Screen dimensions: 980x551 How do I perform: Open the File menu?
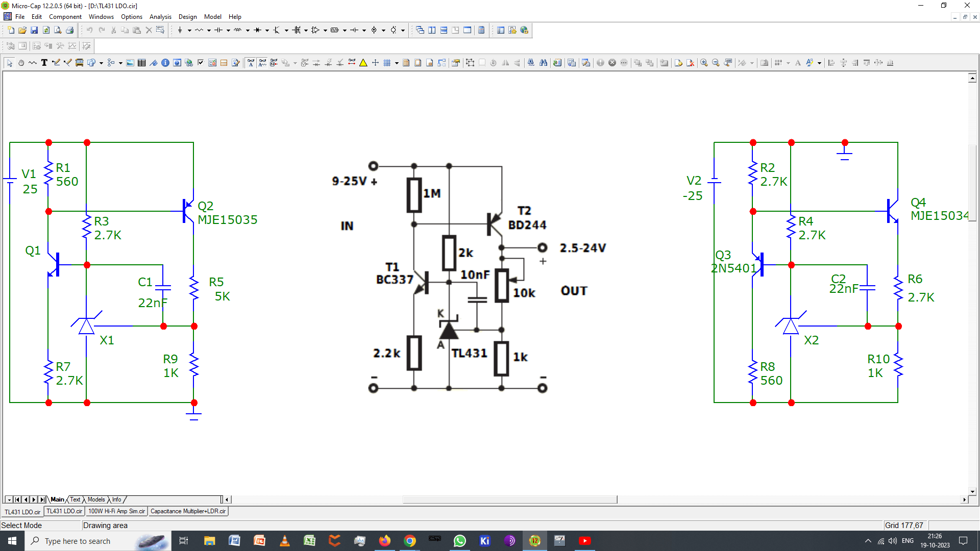(20, 17)
